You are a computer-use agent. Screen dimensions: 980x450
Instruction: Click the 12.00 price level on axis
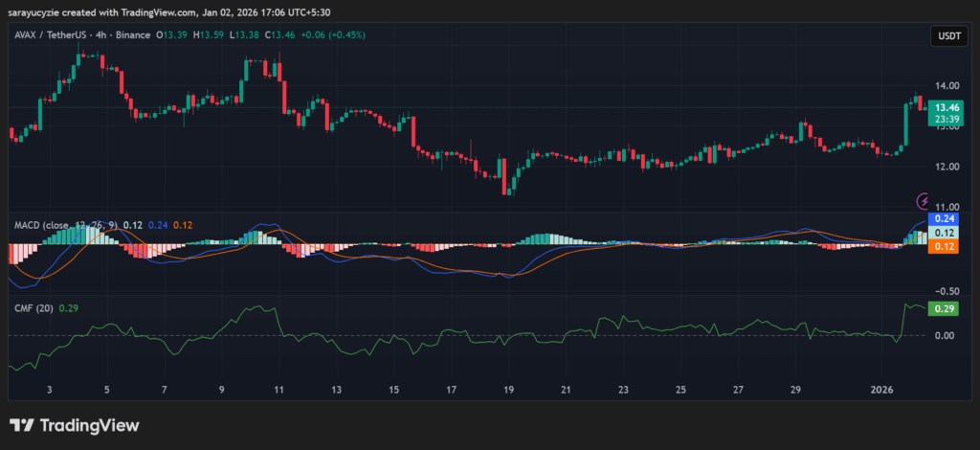946,167
